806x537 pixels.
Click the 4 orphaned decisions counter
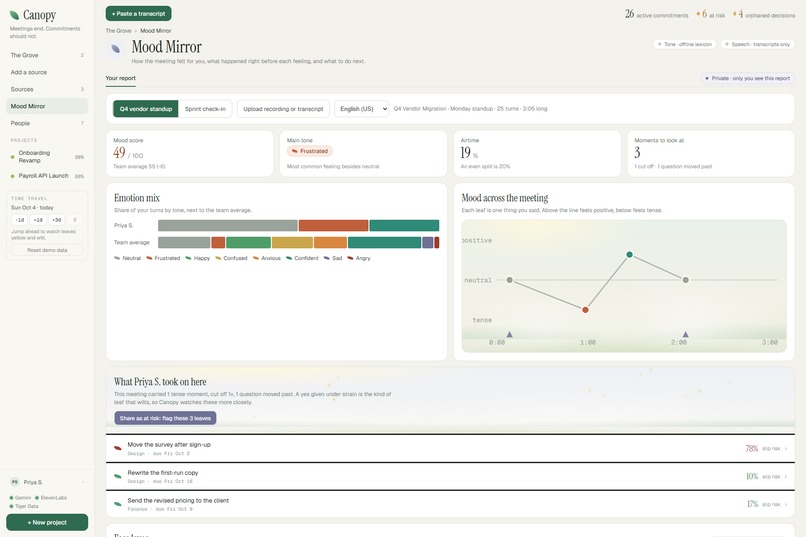pos(764,14)
